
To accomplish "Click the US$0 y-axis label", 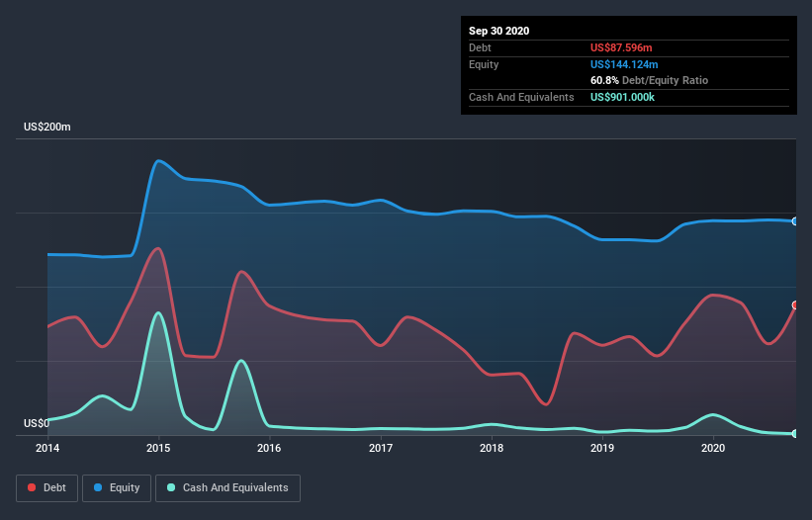I will coord(37,423).
